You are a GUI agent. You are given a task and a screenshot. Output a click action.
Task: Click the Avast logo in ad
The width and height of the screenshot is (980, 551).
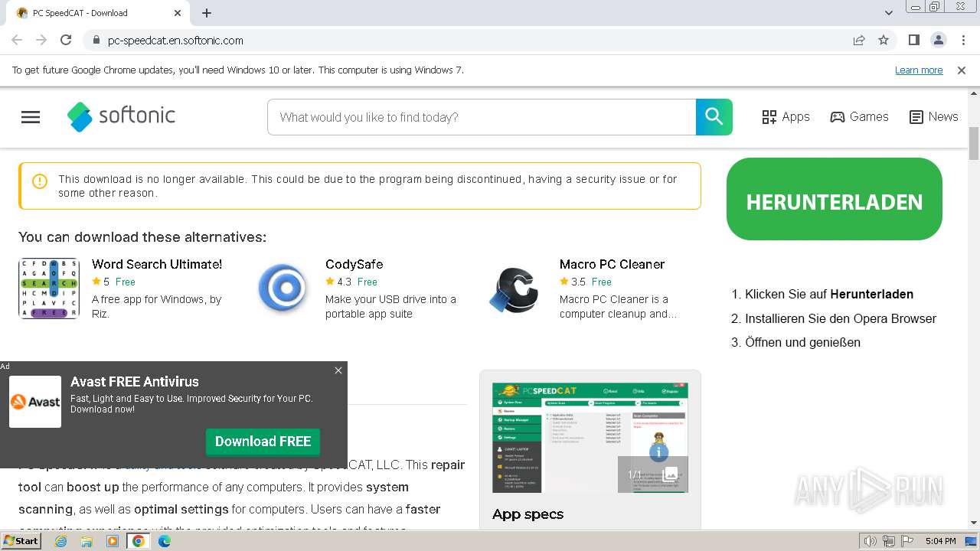click(x=35, y=402)
